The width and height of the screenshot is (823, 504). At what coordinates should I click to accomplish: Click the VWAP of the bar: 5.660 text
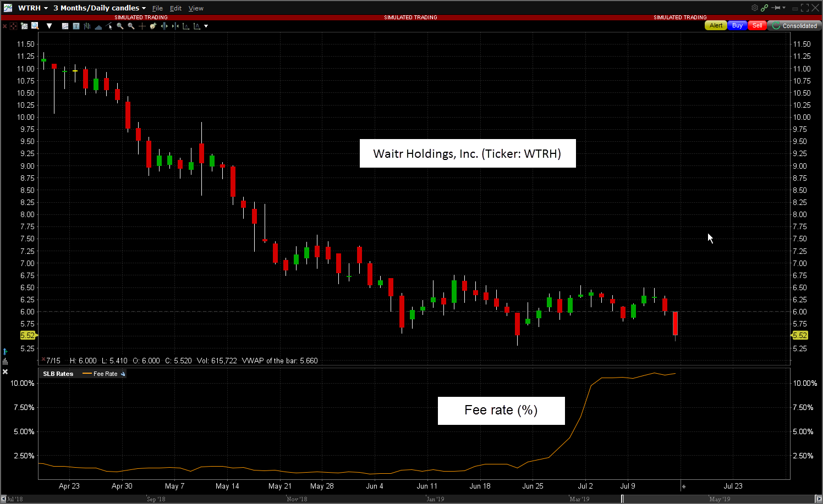point(280,361)
